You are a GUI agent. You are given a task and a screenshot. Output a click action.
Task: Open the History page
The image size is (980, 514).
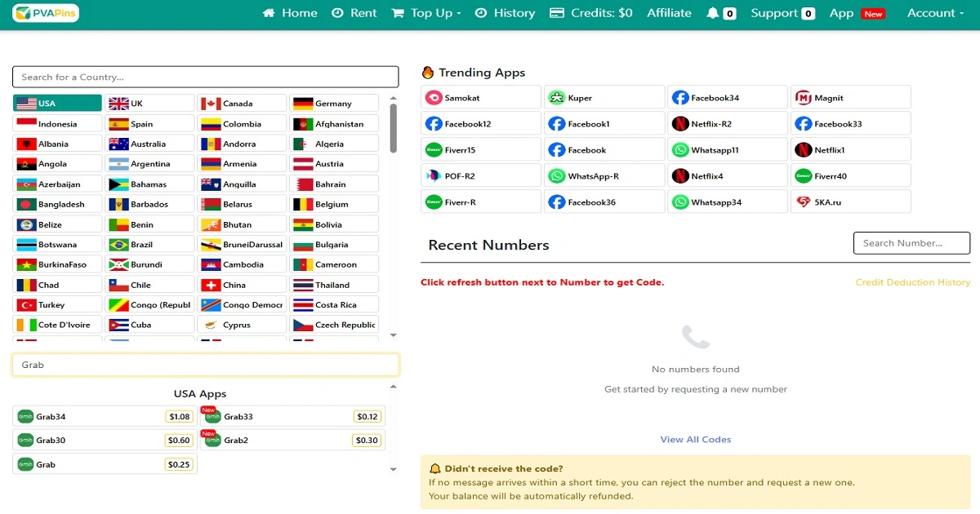click(x=505, y=13)
